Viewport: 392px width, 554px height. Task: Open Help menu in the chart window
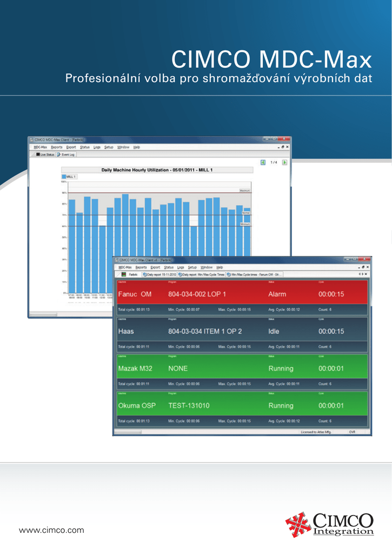pyautogui.click(x=137, y=147)
